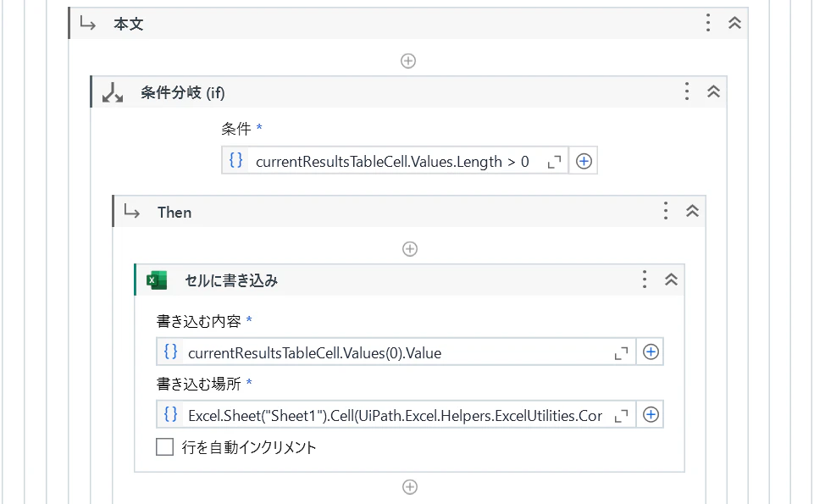Click plus button beside 書き込む内容 field
This screenshot has height=504, width=814.
[651, 352]
